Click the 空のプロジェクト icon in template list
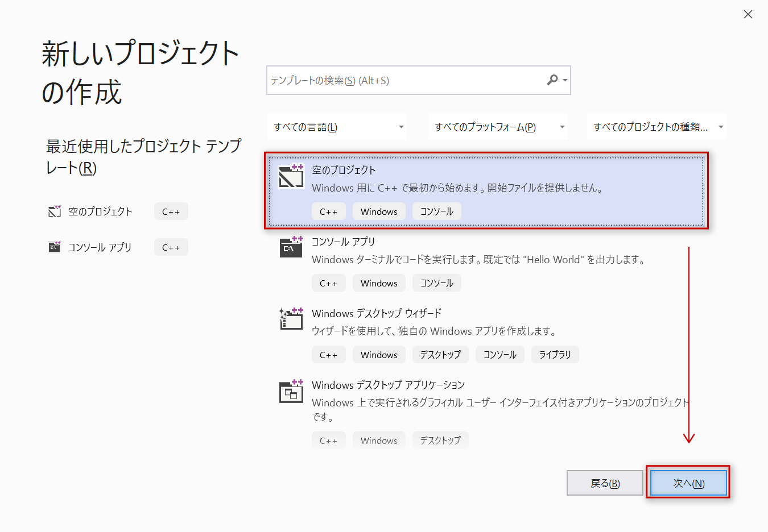Viewport: 768px width, 532px height. (291, 176)
